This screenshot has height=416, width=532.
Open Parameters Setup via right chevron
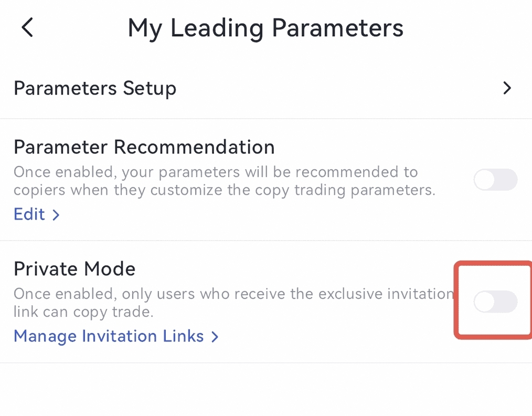tap(507, 88)
